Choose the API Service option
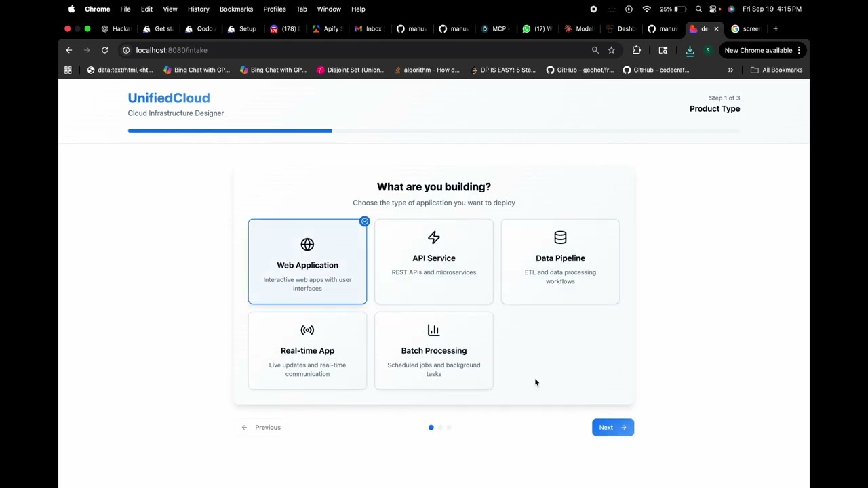This screenshot has height=488, width=868. (x=434, y=262)
